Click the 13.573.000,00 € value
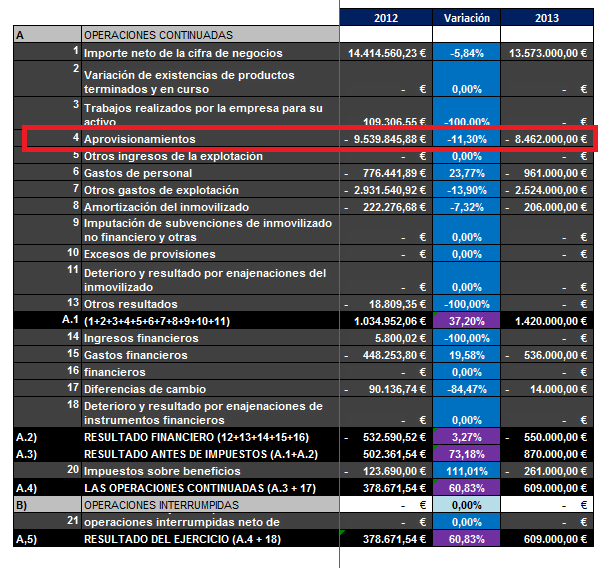The height and width of the screenshot is (568, 600). pos(547,52)
